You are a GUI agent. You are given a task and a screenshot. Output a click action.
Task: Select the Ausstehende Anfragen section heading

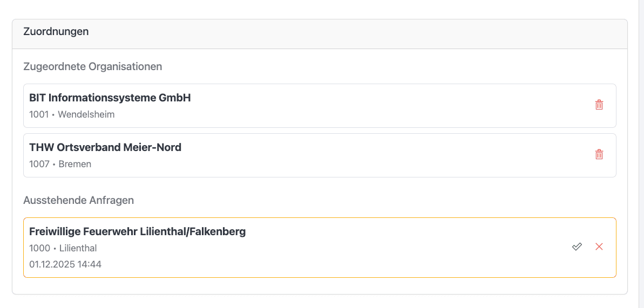click(79, 200)
